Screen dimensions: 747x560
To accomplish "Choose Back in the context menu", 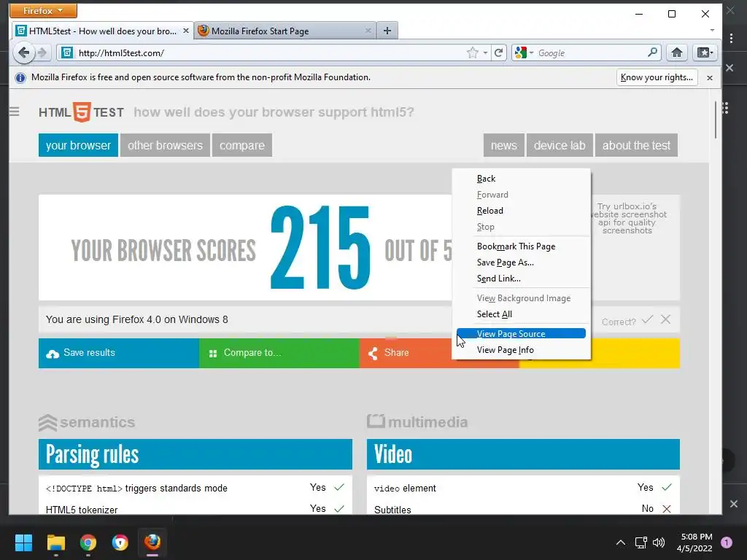I will (521, 179).
